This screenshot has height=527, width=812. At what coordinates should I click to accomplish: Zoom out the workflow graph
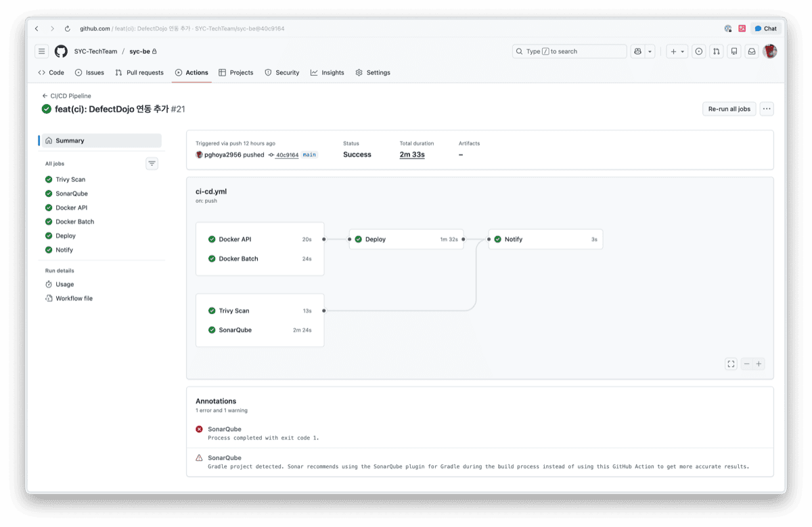[x=747, y=364]
